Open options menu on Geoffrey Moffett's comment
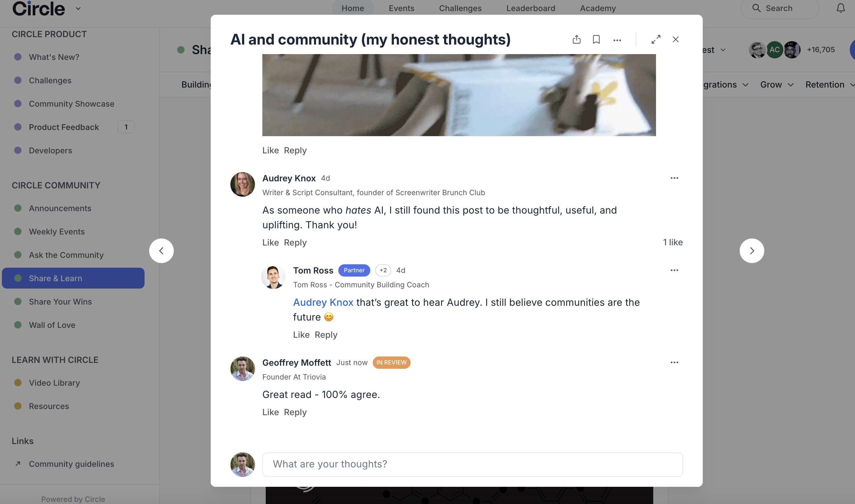This screenshot has width=855, height=504. (x=674, y=362)
